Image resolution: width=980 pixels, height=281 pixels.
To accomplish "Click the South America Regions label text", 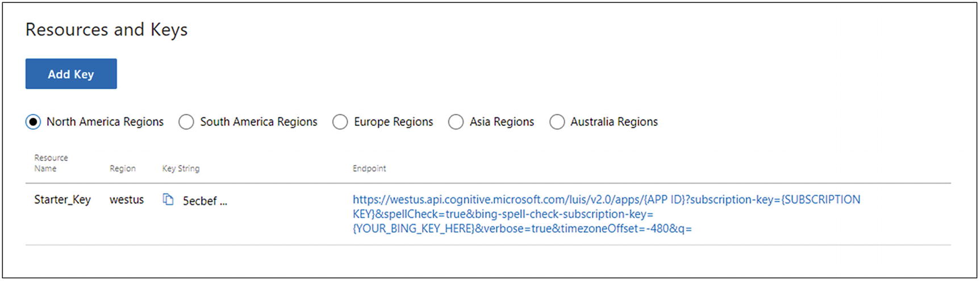I will [x=258, y=122].
